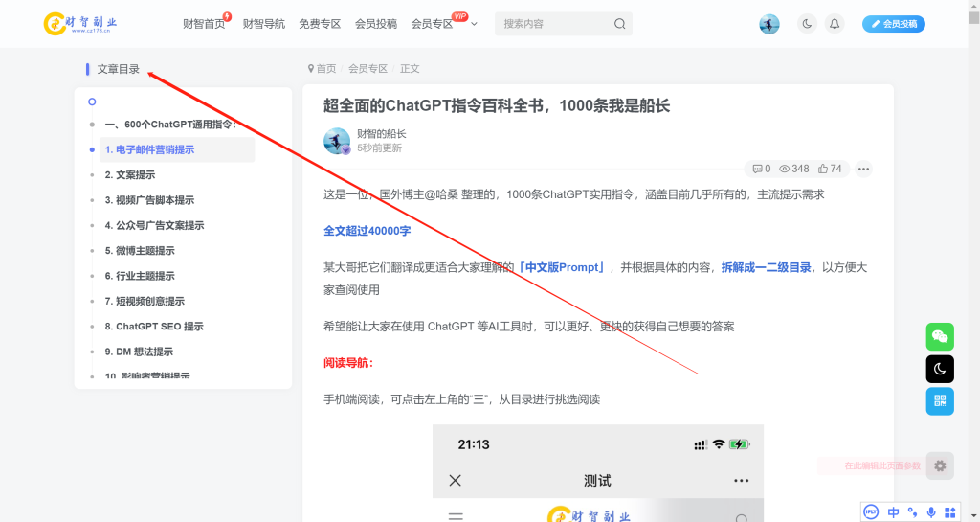Click the article title heading
The image size is (980, 522).
[x=497, y=105]
